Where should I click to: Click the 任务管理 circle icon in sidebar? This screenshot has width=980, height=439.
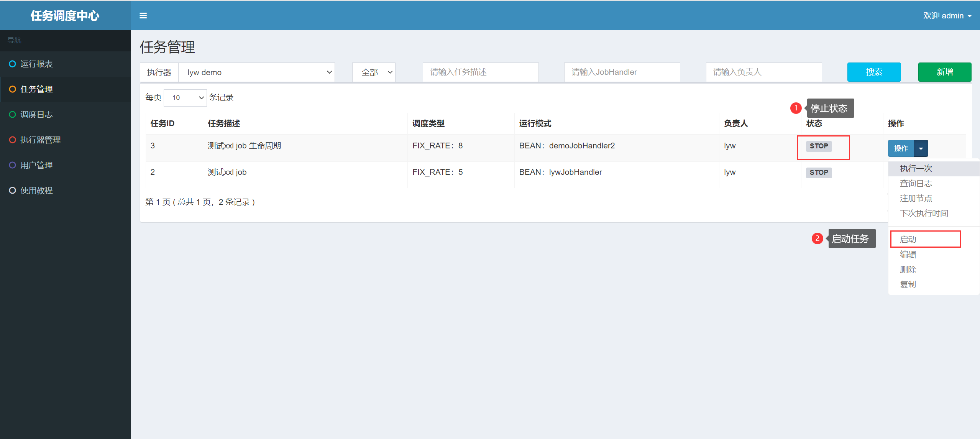[x=12, y=89]
